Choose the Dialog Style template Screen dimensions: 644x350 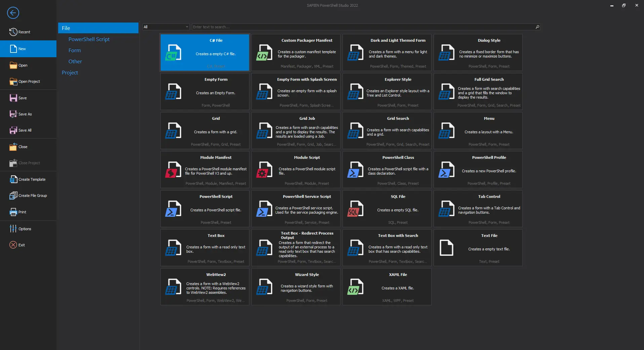click(478, 53)
